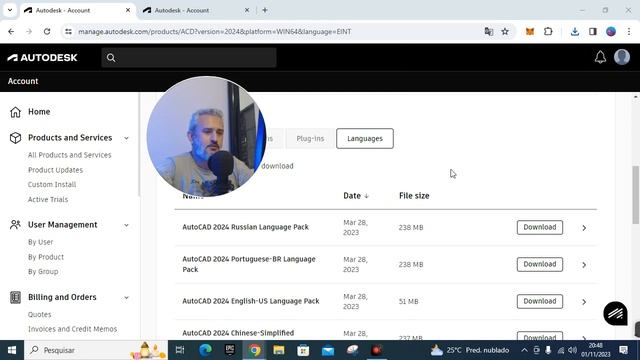Collapse the User Management section
This screenshot has height=360, width=640.
coord(127,225)
